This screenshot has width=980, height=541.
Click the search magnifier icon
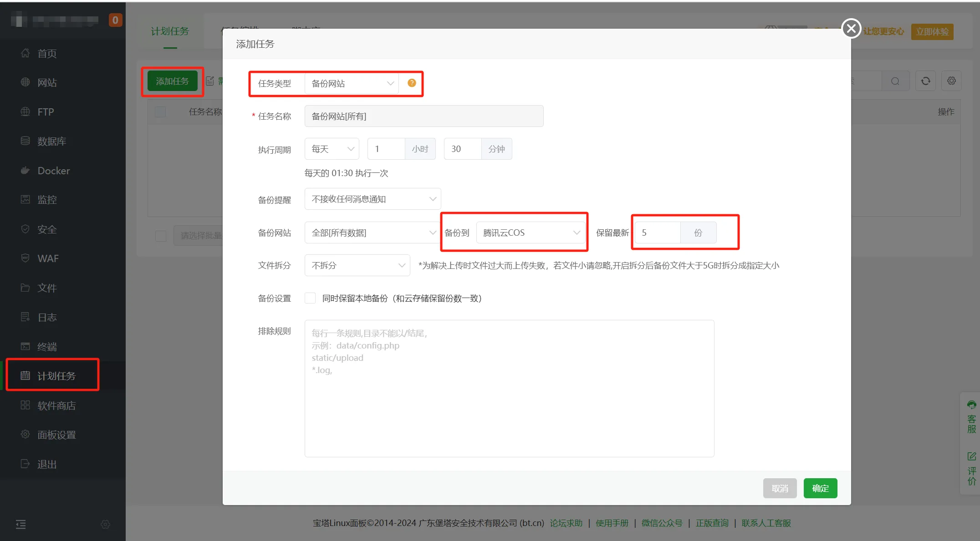click(895, 81)
